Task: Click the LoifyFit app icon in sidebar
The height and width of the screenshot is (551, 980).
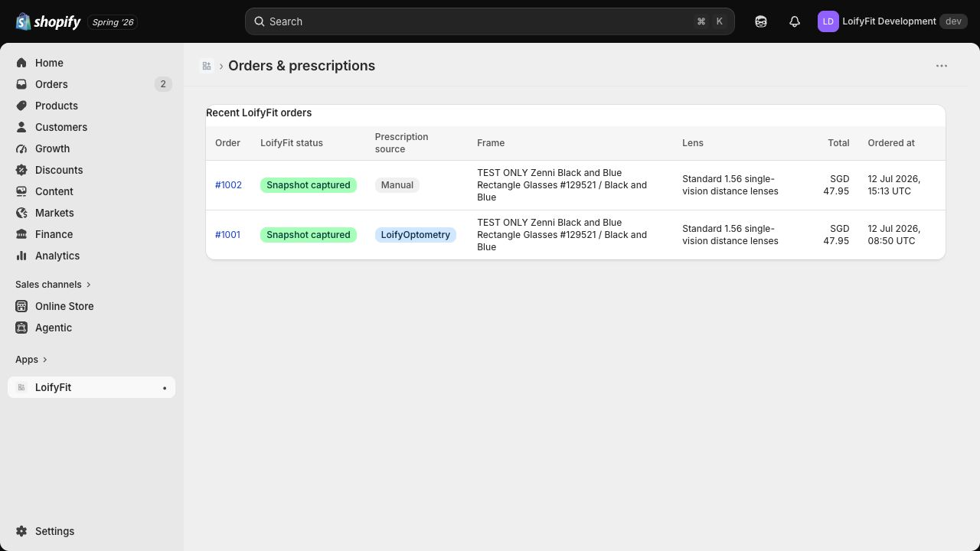Action: click(21, 387)
